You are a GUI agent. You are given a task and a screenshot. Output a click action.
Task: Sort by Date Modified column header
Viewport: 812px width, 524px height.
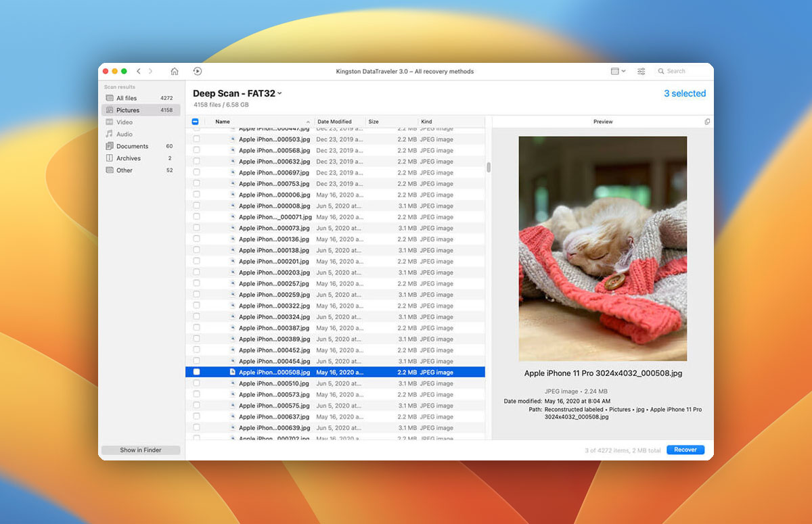340,122
